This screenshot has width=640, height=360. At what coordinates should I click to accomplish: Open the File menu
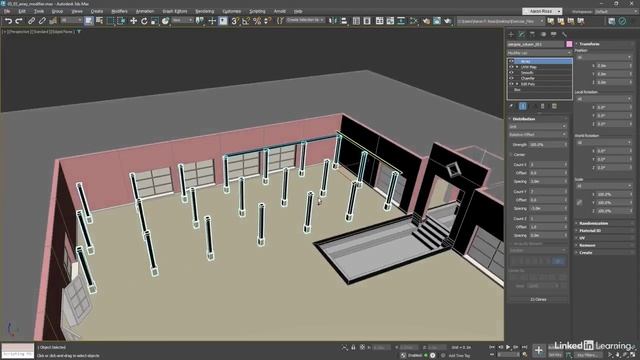[7, 11]
